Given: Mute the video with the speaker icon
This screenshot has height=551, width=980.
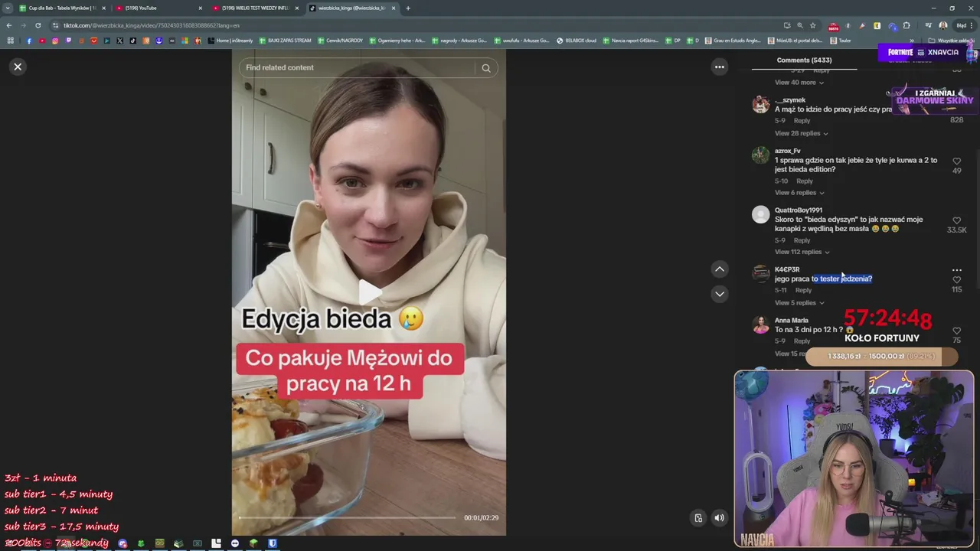Looking at the screenshot, I should pos(720,518).
